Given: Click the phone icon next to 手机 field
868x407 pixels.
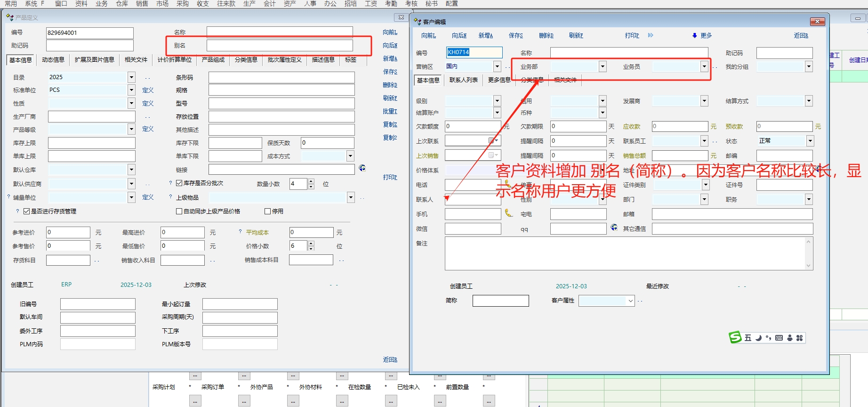Looking at the screenshot, I should [x=508, y=213].
